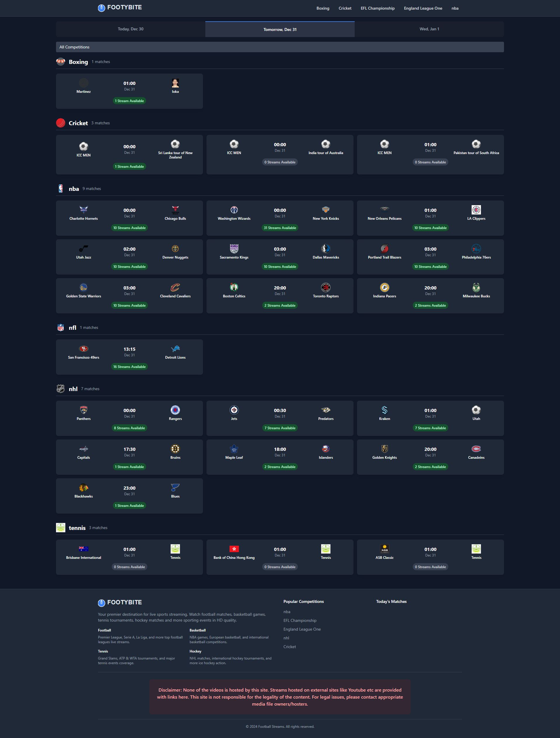Open the All Competitions dropdown
Viewport: 560px width, 738px height.
click(x=279, y=47)
